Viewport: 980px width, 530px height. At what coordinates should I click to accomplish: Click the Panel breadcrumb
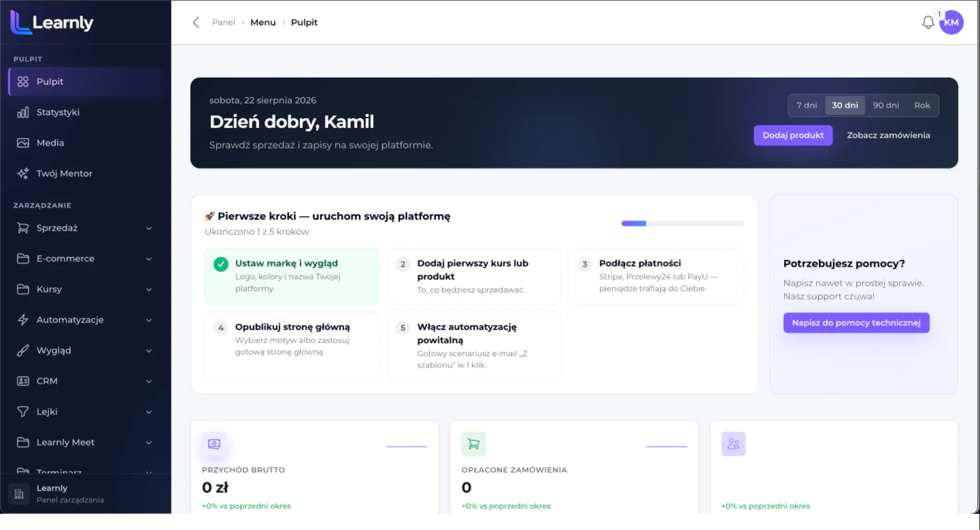[224, 22]
